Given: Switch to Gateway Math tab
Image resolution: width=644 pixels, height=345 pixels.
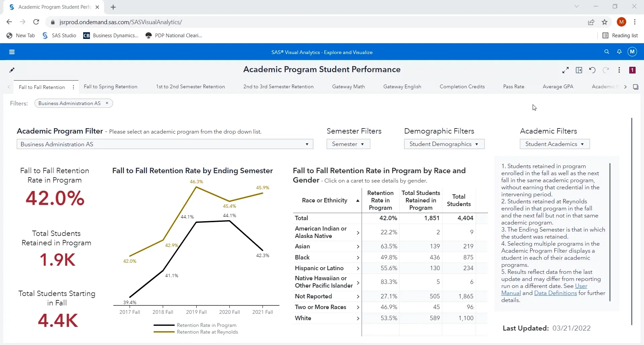Looking at the screenshot, I should tap(348, 87).
